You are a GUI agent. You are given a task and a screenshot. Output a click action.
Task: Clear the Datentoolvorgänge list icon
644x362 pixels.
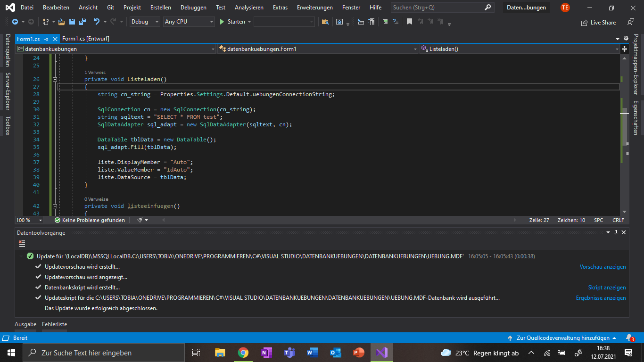[x=22, y=243]
